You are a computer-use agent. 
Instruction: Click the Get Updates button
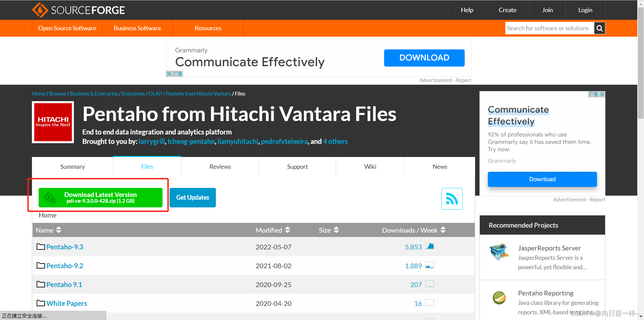pyautogui.click(x=193, y=198)
